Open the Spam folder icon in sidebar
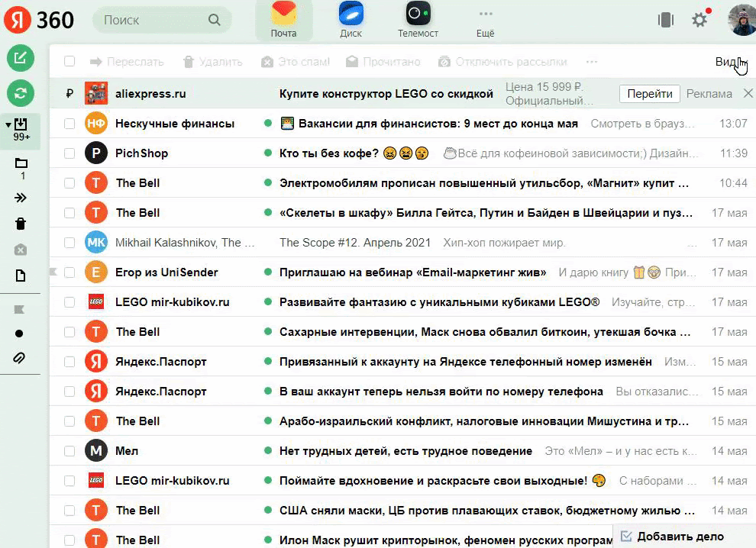 click(x=21, y=250)
